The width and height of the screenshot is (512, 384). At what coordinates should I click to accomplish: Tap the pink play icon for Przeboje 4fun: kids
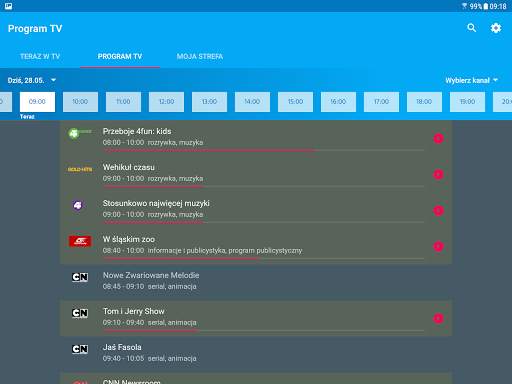[438, 138]
